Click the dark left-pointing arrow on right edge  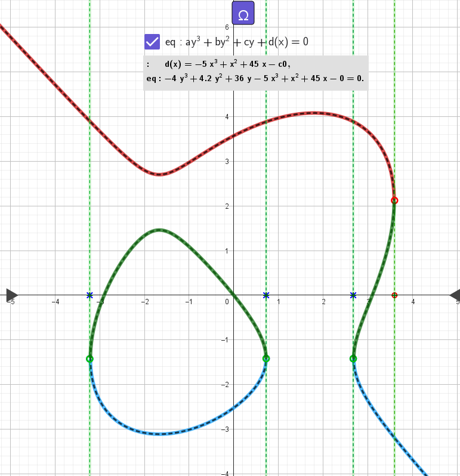(x=454, y=294)
